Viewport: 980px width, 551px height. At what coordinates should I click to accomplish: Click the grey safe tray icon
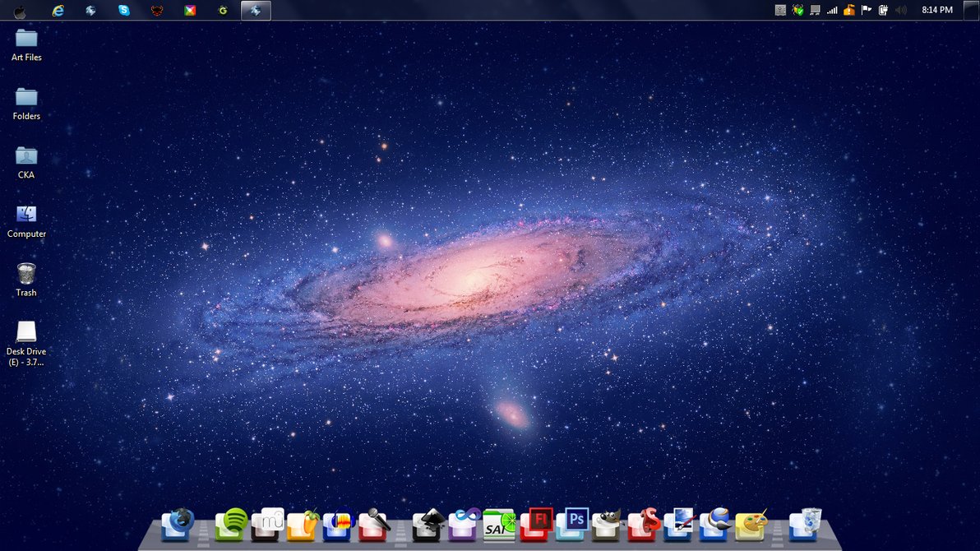click(x=780, y=10)
